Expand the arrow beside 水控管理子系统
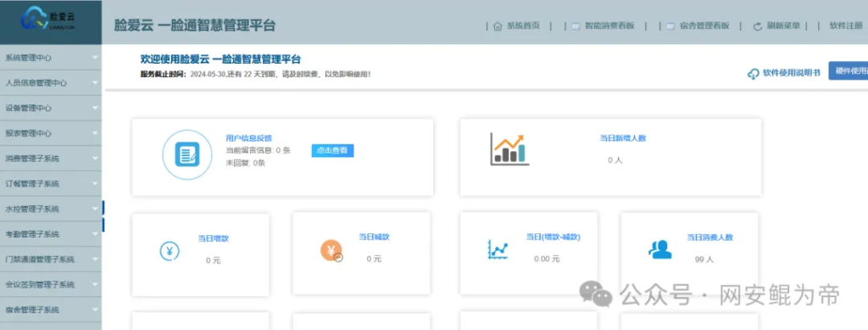This screenshot has width=868, height=330. click(x=95, y=209)
